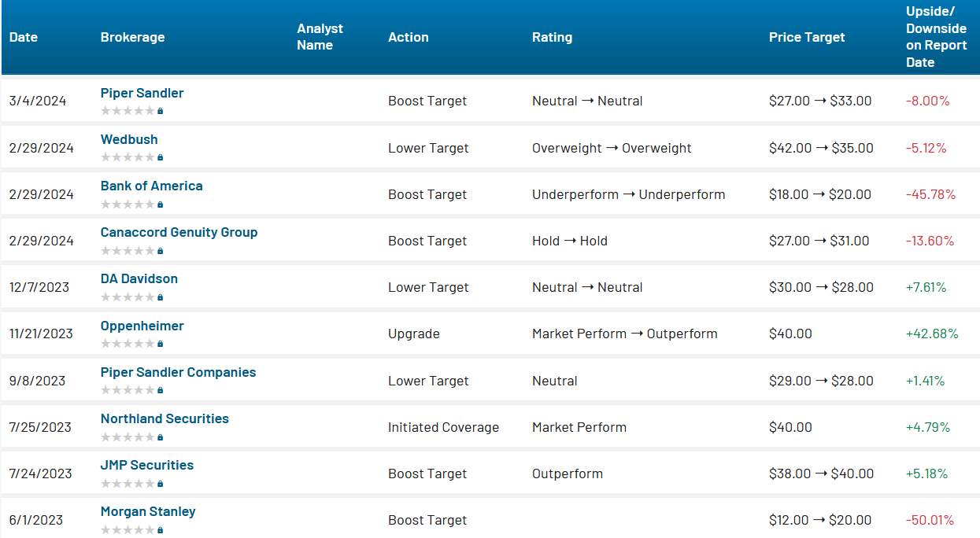Click the Brokerage column header

pos(132,37)
